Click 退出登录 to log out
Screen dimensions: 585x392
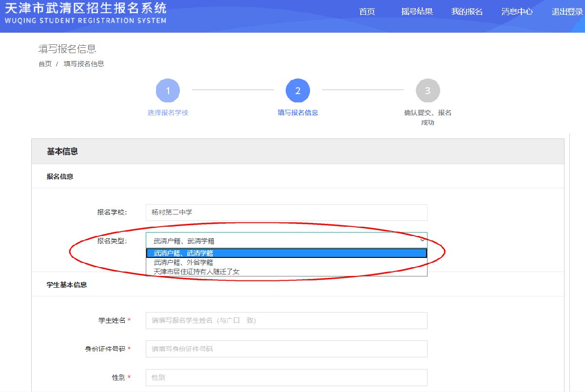[567, 12]
